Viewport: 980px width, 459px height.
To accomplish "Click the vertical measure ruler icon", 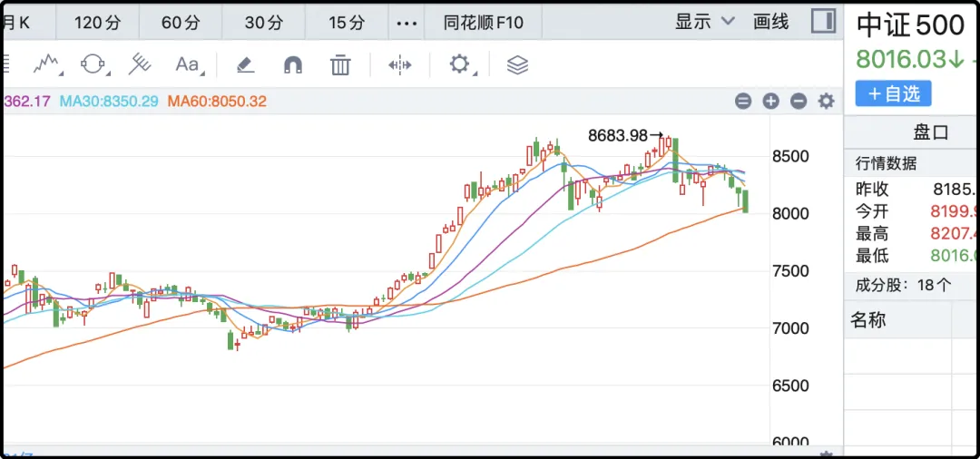I will [x=399, y=64].
